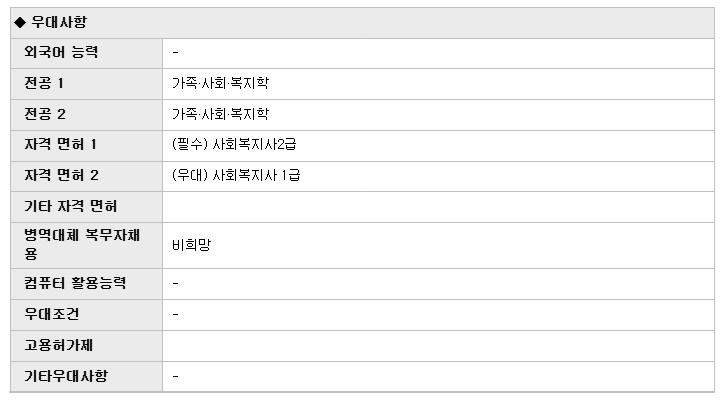Click the diamond bullet beside 우대사항
Image resolution: width=726 pixels, height=403 pixels.
coord(20,22)
